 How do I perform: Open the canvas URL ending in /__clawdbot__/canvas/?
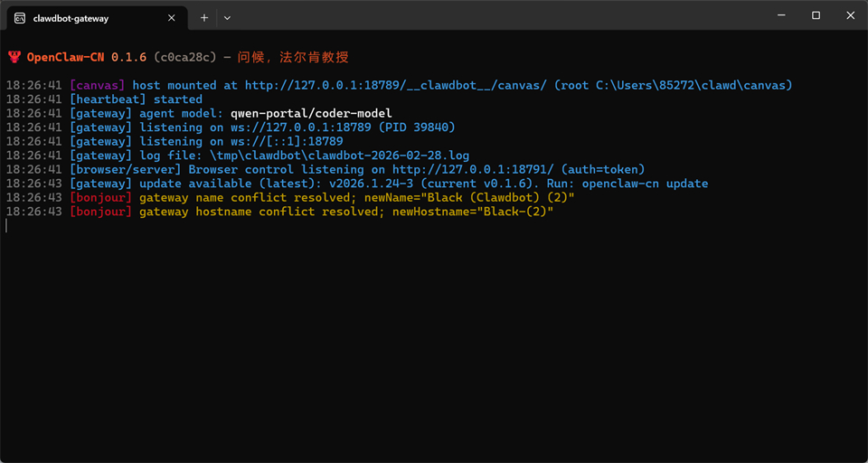(395, 85)
